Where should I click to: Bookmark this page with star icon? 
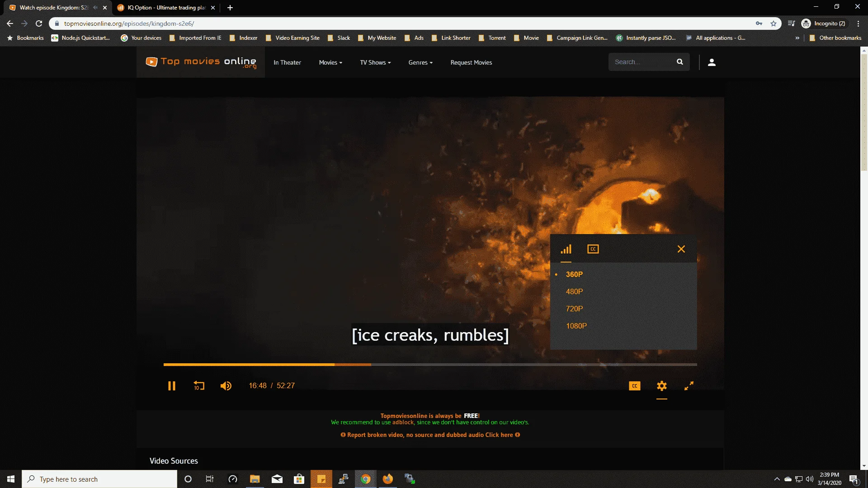[x=774, y=23]
